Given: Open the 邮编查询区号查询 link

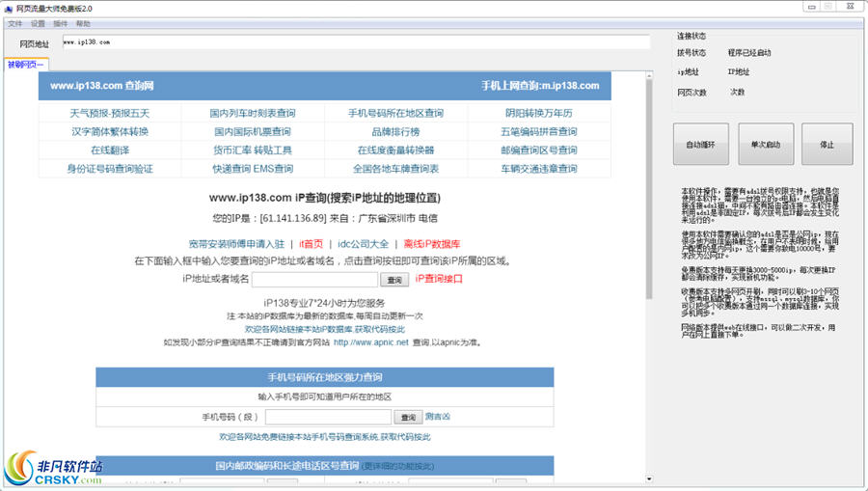Looking at the screenshot, I should pyautogui.click(x=538, y=150).
